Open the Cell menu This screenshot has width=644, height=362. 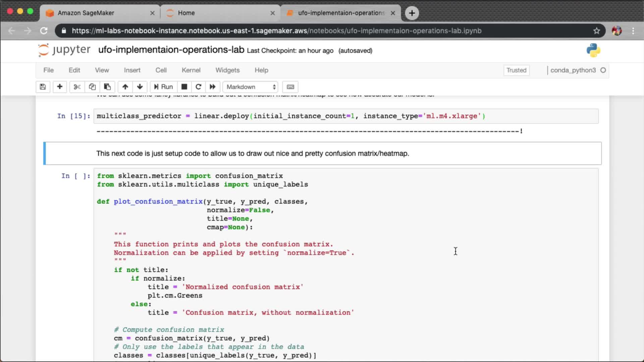click(161, 70)
